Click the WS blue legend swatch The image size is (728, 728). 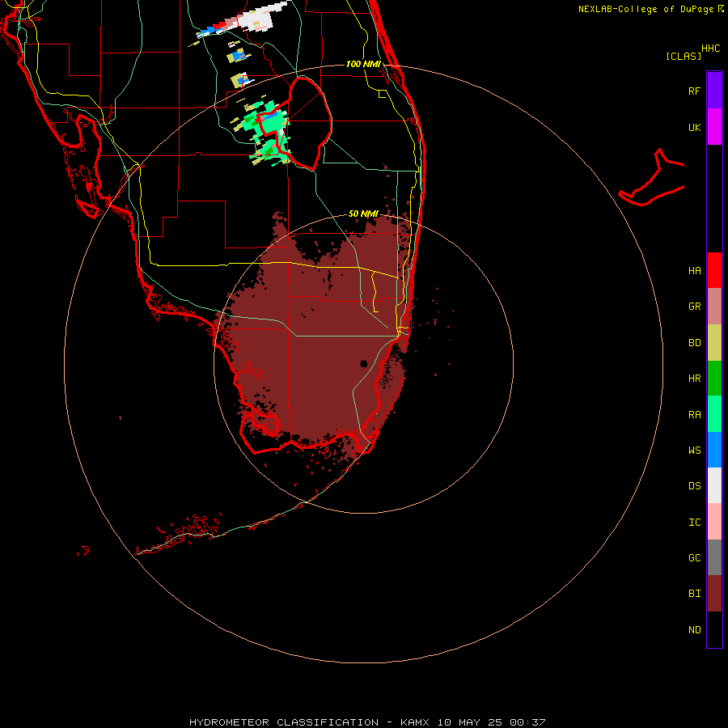coord(714,450)
